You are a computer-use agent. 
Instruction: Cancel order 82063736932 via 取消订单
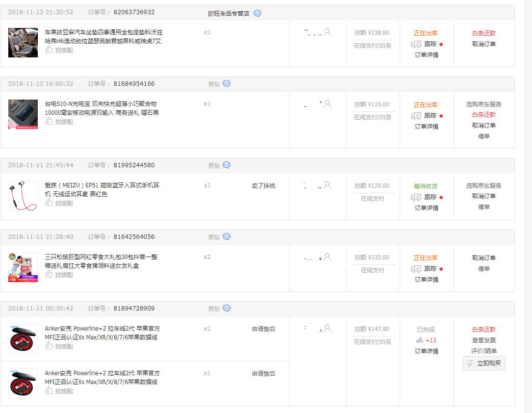484,44
